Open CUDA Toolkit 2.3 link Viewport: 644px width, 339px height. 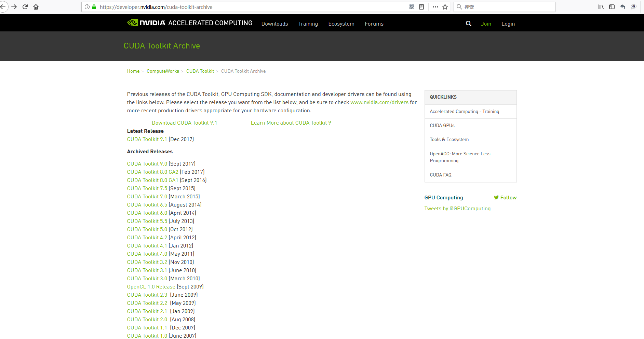pos(147,295)
